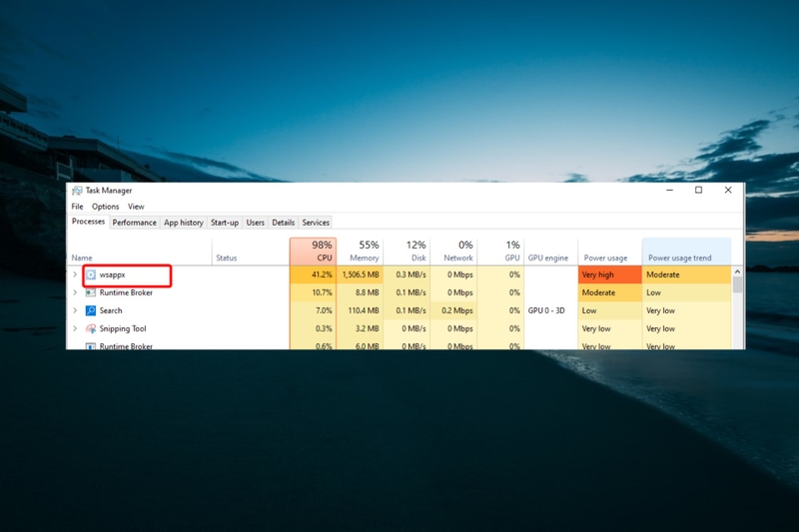Click the 1,506.5 MB memory value
The height and width of the screenshot is (532, 799).
[x=360, y=274]
